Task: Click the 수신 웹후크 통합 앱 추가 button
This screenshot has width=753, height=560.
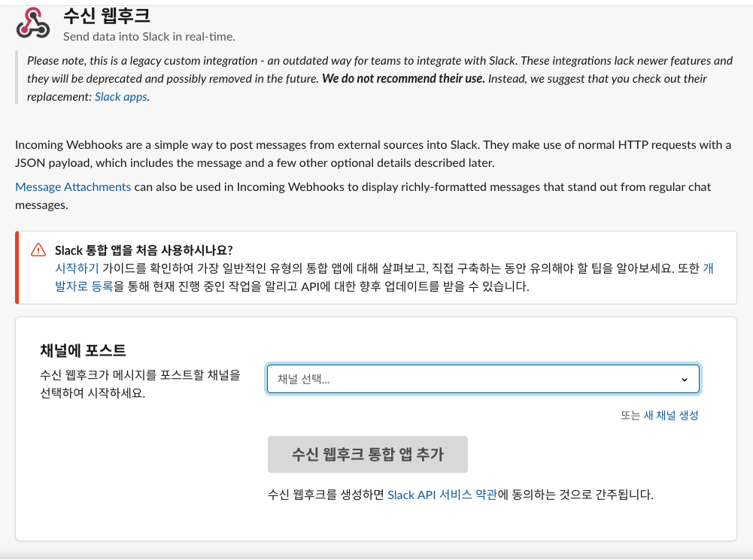Action: coord(368,455)
